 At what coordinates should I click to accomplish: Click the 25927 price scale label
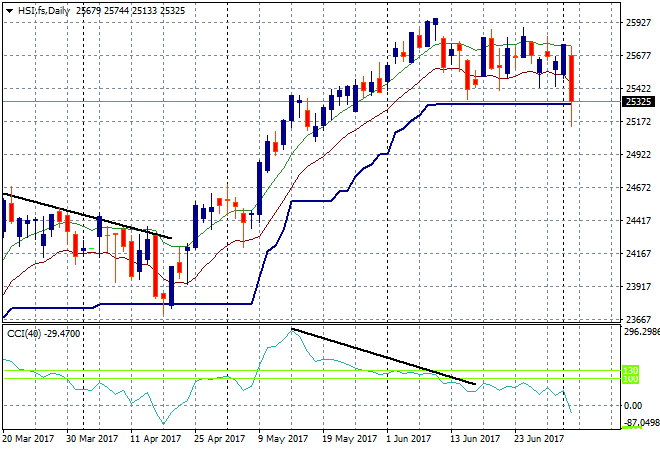[x=638, y=23]
